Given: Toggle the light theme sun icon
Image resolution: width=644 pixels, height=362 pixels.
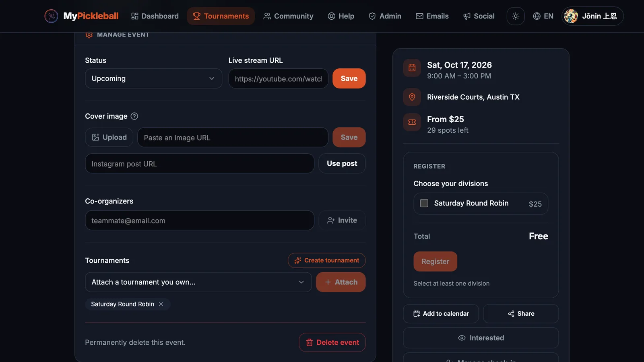Looking at the screenshot, I should point(516,16).
